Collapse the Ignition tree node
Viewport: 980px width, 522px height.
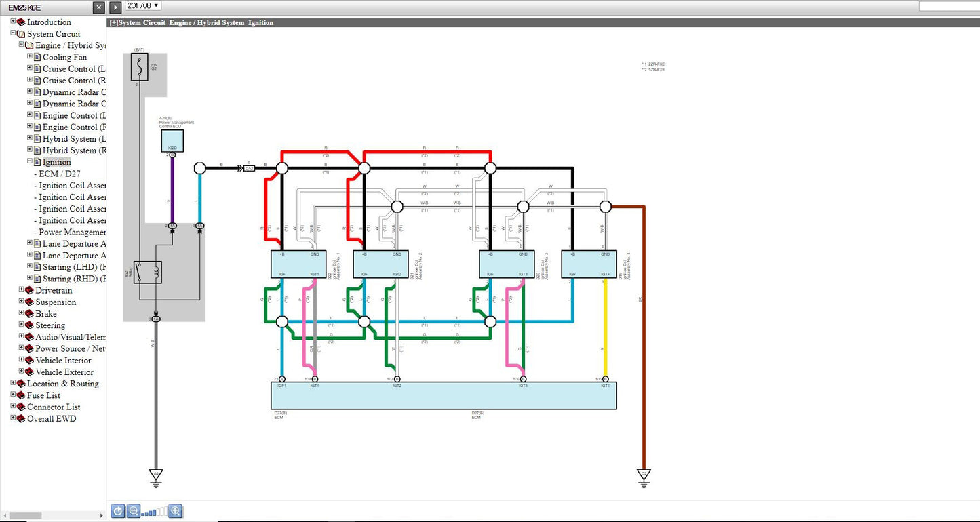(30, 162)
